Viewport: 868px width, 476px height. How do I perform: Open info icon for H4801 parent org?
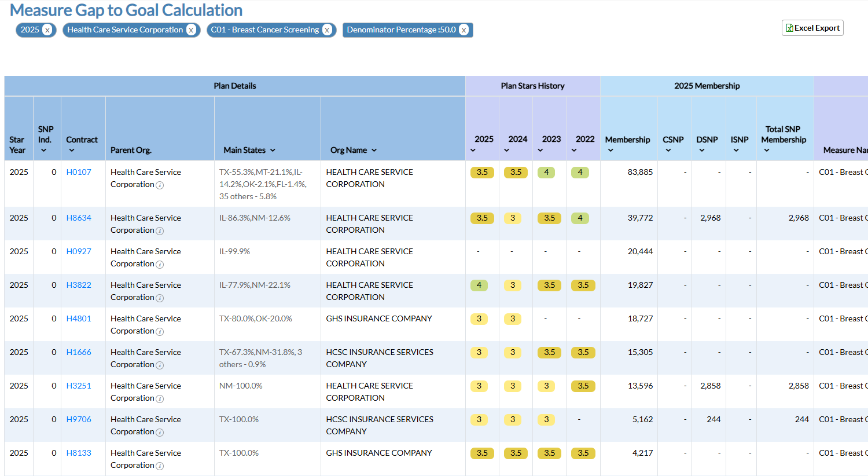pos(160,332)
